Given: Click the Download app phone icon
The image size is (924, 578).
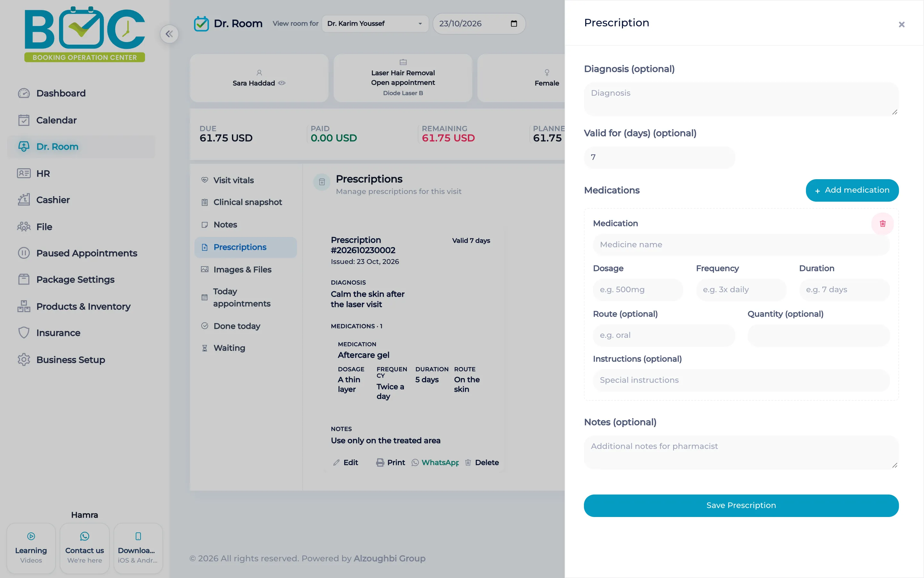Looking at the screenshot, I should click(138, 536).
